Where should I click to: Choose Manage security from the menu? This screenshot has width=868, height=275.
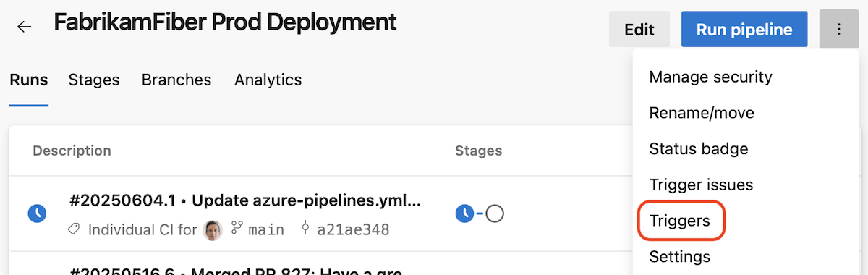[x=711, y=77]
